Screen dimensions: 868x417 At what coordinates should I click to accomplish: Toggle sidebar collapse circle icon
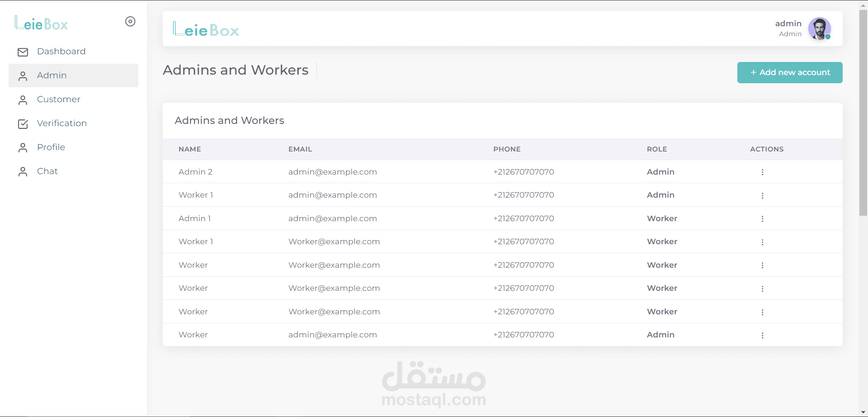(x=130, y=21)
